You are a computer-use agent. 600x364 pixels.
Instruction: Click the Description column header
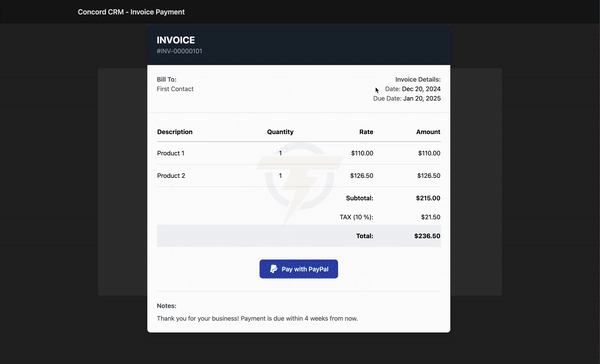point(174,132)
